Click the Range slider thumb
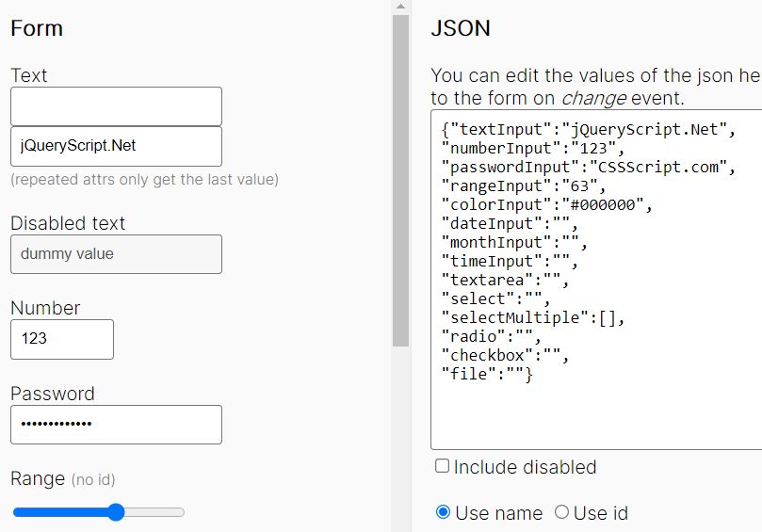Screen dimensions: 762x532 pyautogui.click(x=116, y=512)
